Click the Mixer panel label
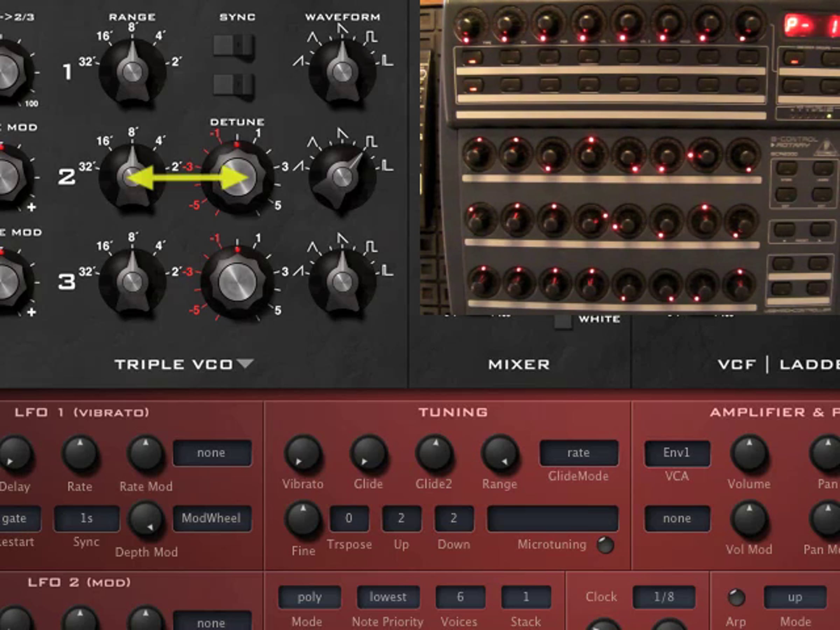The width and height of the screenshot is (840, 630). coord(519,365)
